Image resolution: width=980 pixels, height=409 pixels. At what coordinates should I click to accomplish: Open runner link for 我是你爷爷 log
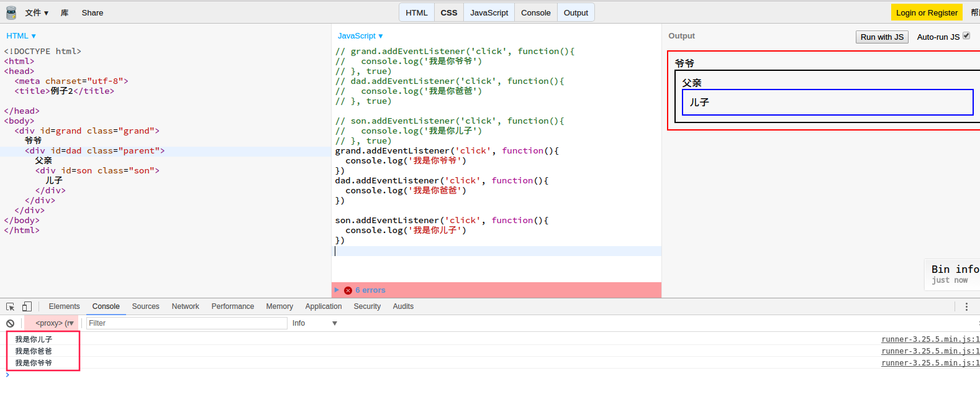click(x=930, y=363)
